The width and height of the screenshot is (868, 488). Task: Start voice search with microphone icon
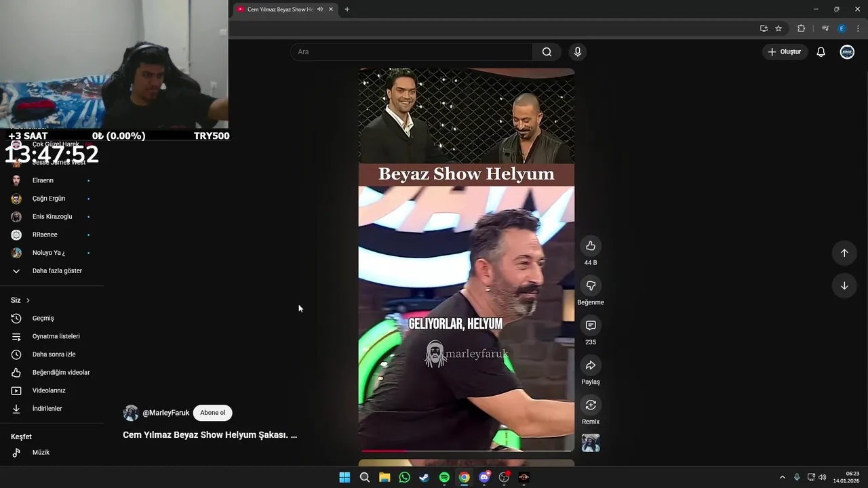pos(578,52)
